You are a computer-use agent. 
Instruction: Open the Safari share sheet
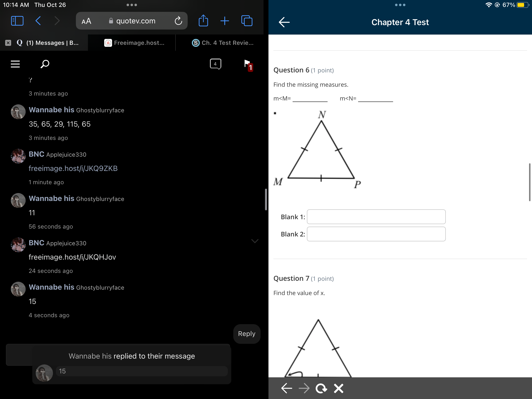203,21
